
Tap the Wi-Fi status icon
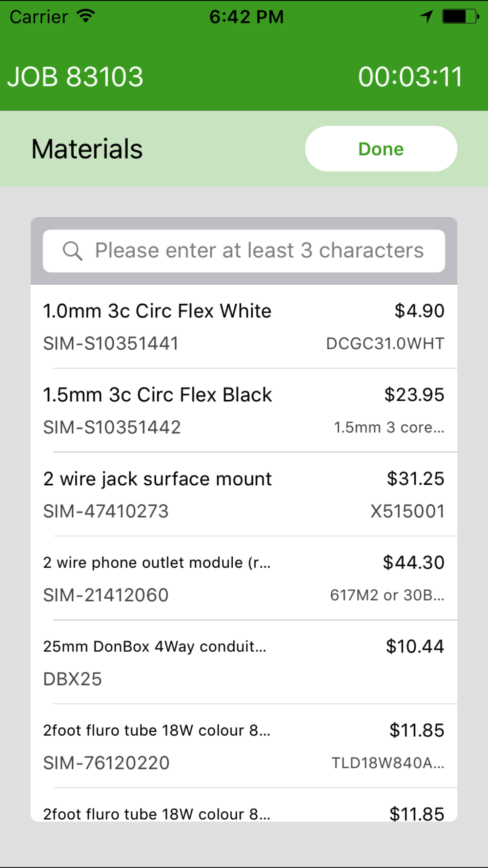click(x=86, y=16)
